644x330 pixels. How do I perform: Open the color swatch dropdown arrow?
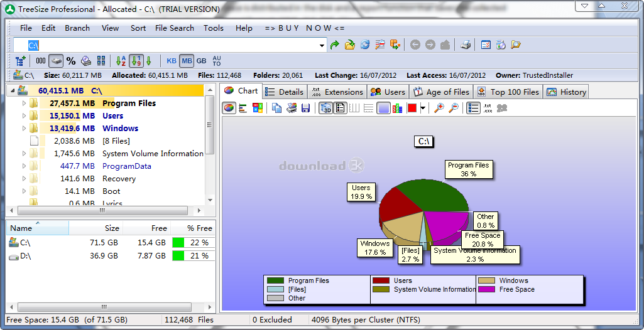423,109
